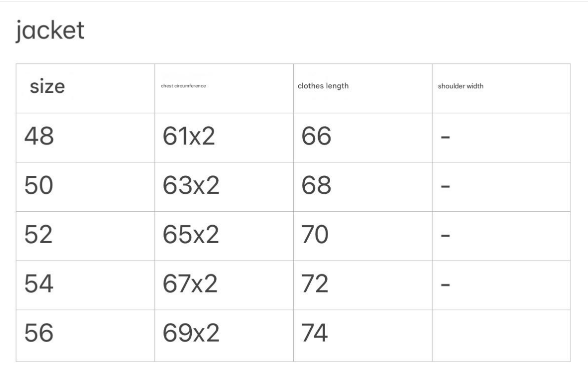The height and width of the screenshot is (369, 588).
Task: Select the "clothes length" column header
Action: point(323,86)
